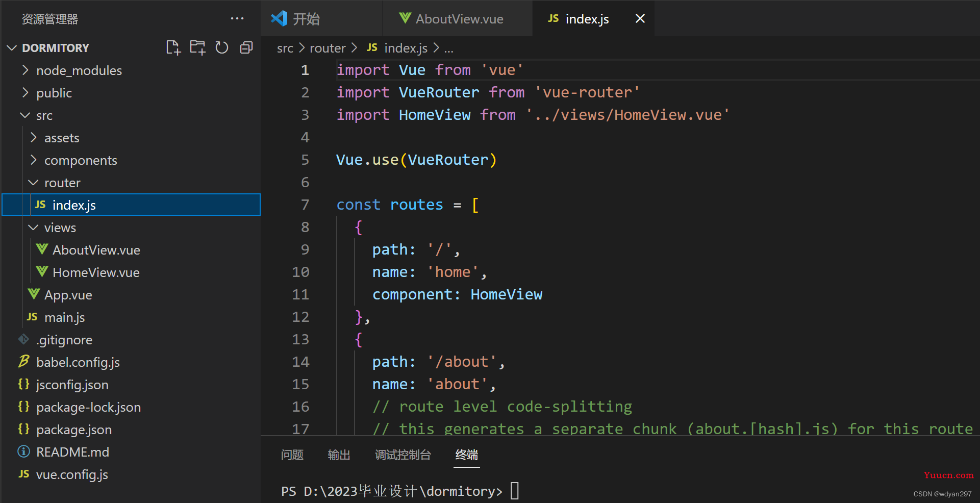Open main.js in the file tree
Image resolution: width=980 pixels, height=503 pixels.
pyautogui.click(x=131, y=317)
